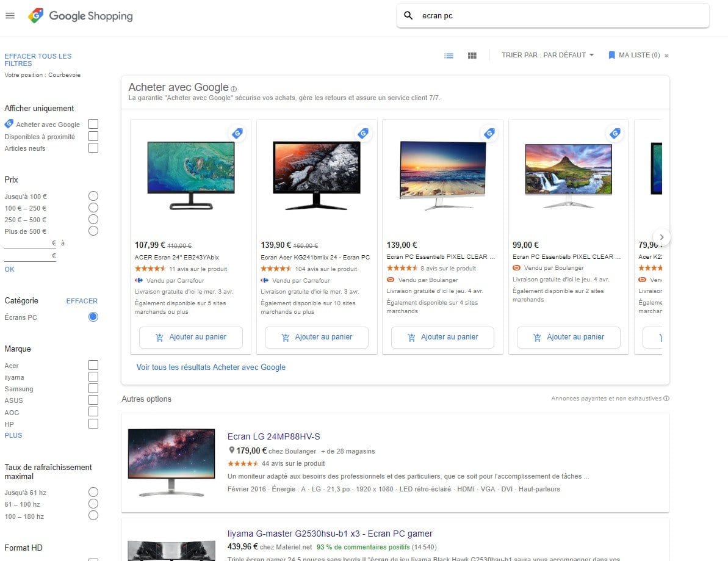Select Plus de 500 € price option
The height and width of the screenshot is (561, 728).
[x=93, y=231]
